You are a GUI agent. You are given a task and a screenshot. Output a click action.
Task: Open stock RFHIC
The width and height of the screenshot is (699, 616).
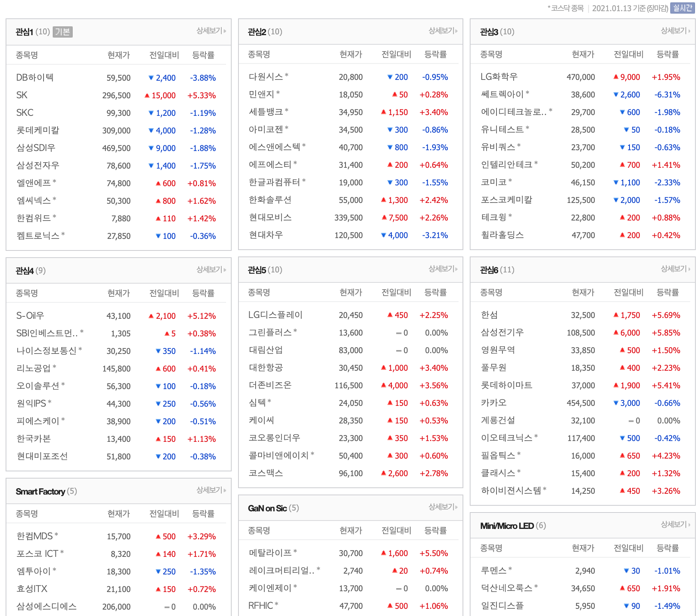click(x=261, y=606)
